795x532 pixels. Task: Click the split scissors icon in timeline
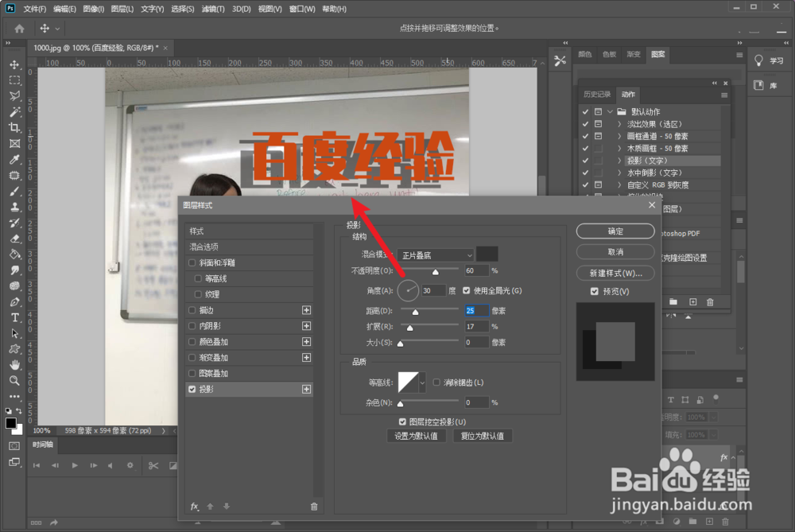153,465
